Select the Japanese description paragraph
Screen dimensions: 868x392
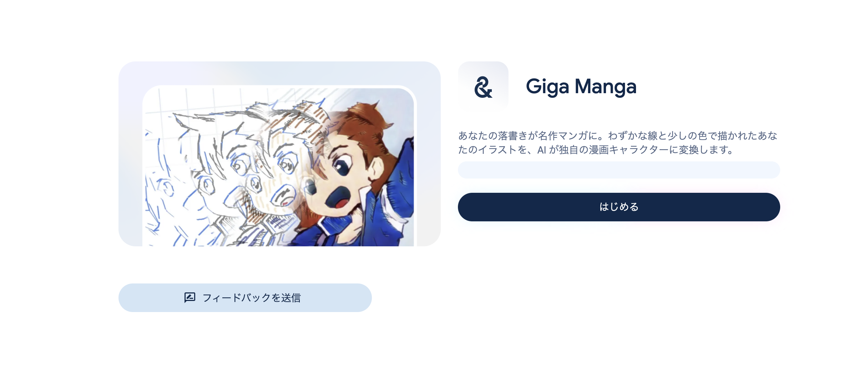tap(617, 143)
